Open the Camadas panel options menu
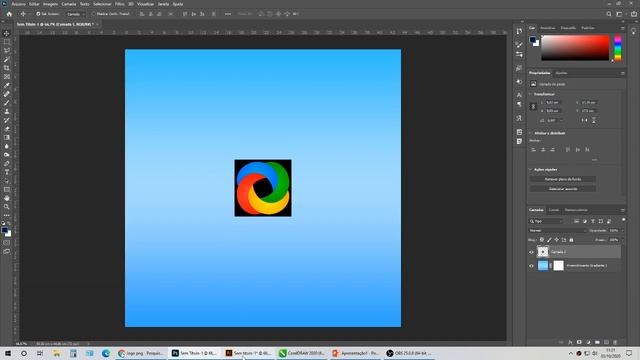 [622, 210]
